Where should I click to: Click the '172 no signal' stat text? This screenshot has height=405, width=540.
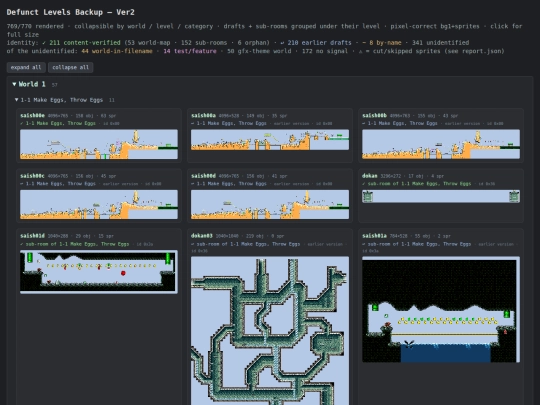pyautogui.click(x=324, y=51)
